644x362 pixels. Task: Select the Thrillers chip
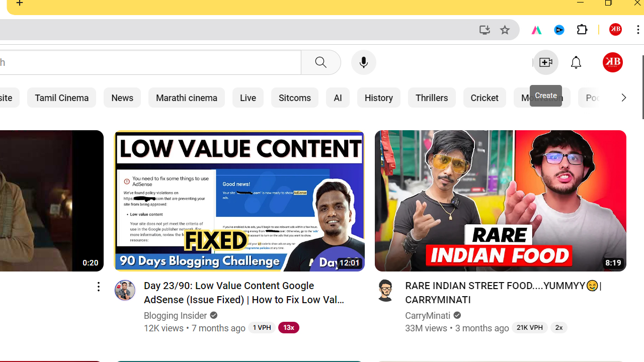[x=432, y=98]
